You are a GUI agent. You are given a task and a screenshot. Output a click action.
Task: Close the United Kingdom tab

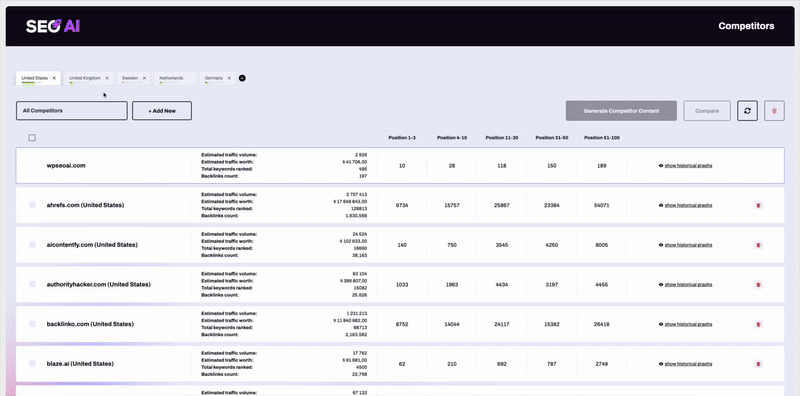click(x=107, y=78)
